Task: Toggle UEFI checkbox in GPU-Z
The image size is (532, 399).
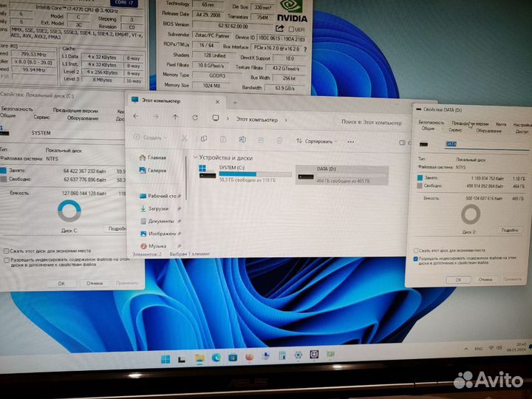Action: [291, 29]
